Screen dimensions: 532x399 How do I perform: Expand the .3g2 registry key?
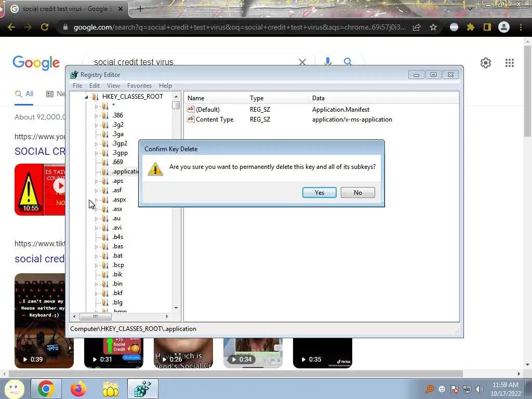[96, 125]
